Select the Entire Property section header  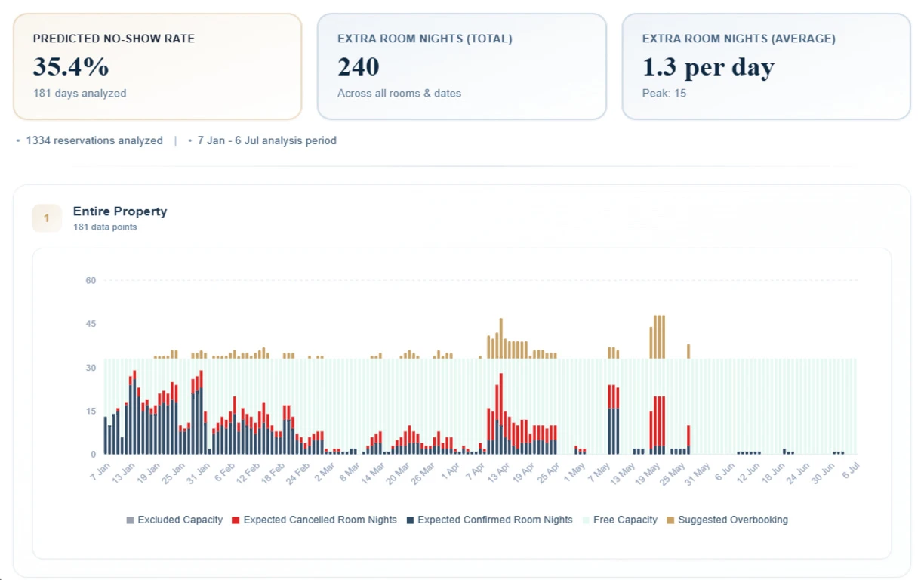click(120, 211)
